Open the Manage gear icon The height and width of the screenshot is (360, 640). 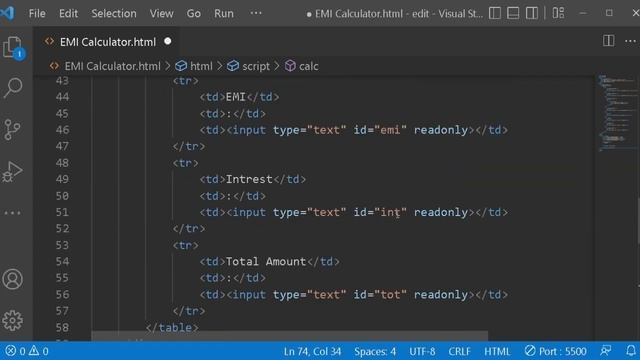coord(13,320)
